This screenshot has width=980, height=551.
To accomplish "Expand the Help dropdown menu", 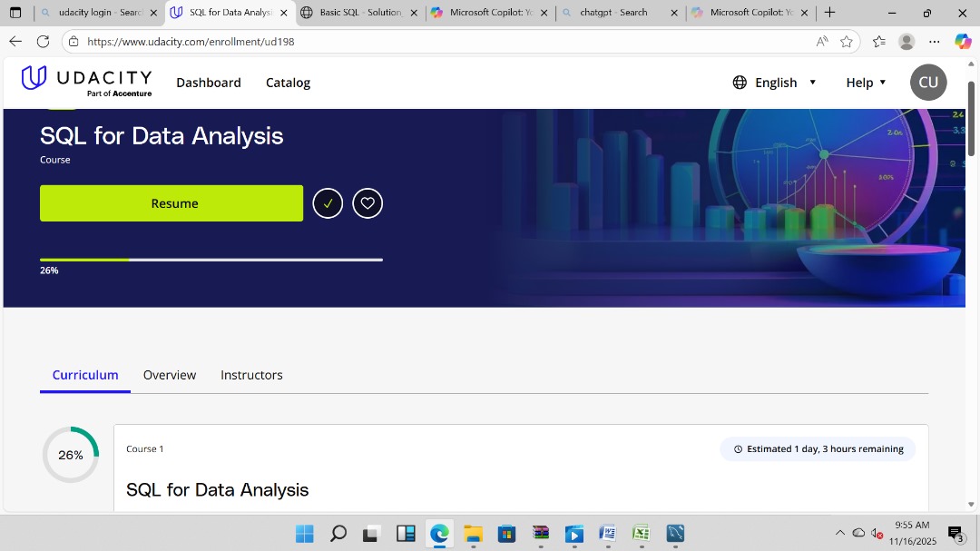I will (864, 82).
